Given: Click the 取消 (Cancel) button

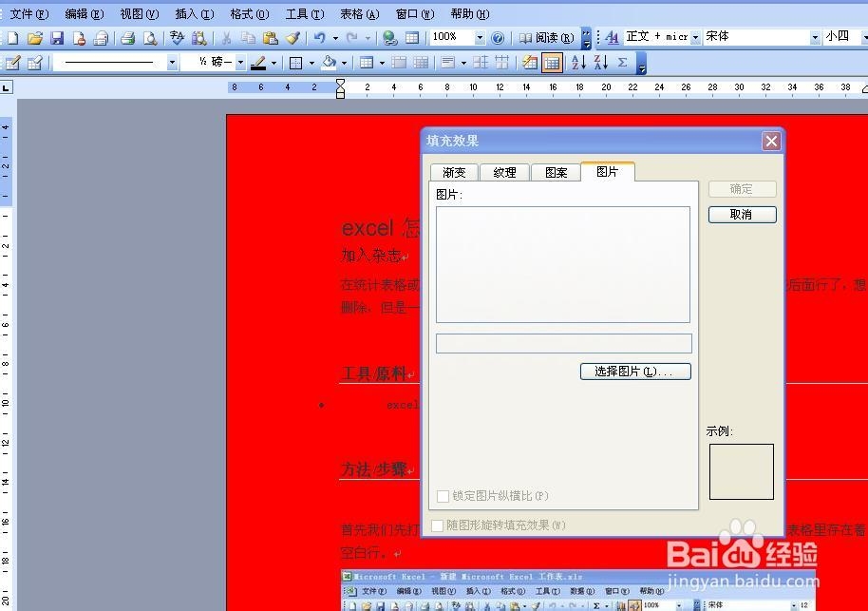Looking at the screenshot, I should pos(743,215).
